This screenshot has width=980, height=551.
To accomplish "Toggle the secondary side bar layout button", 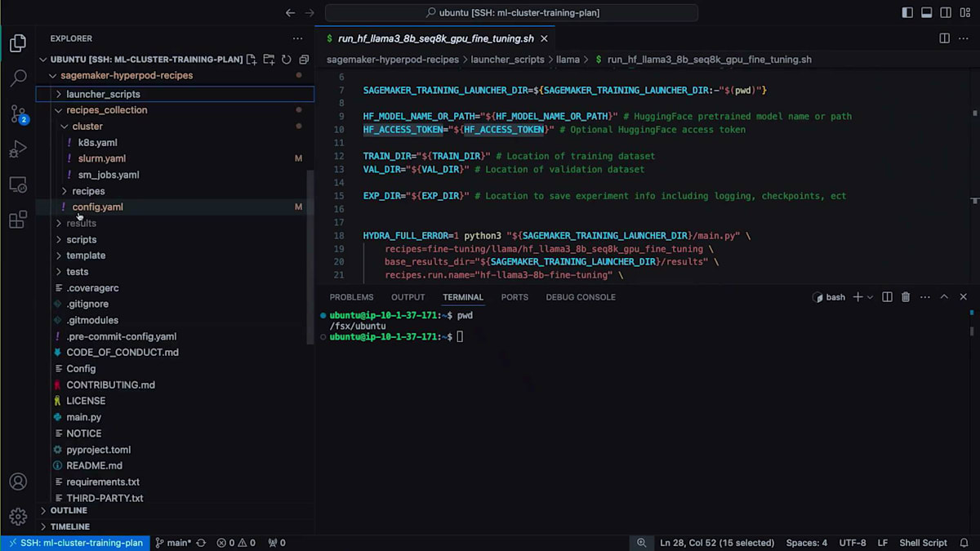I will pyautogui.click(x=946, y=13).
